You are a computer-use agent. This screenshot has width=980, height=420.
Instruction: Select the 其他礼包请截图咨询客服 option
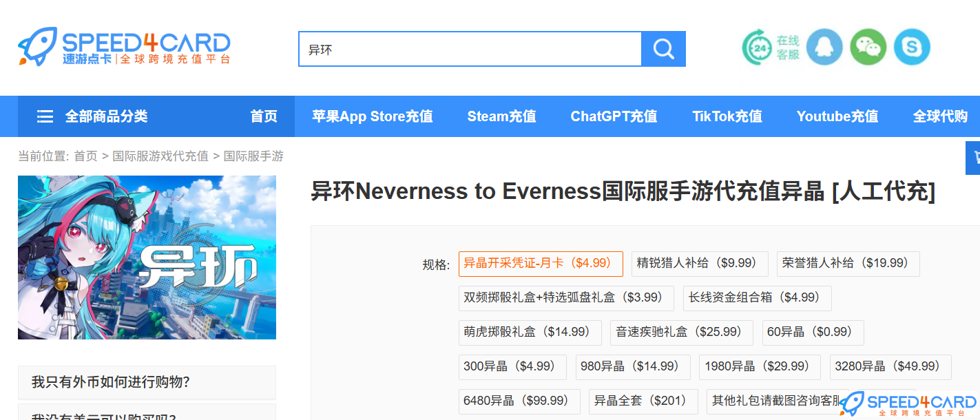(772, 401)
